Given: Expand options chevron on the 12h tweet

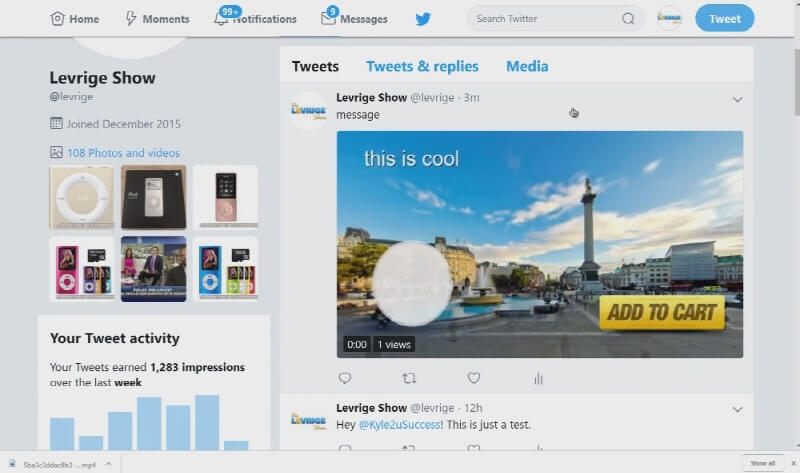Looking at the screenshot, I should 737,410.
